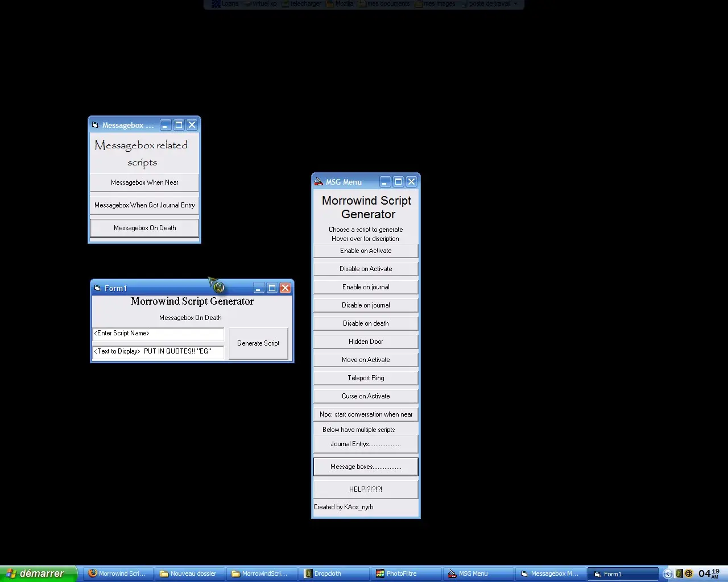Image resolution: width=728 pixels, height=582 pixels.
Task: Choose the Move on Activate script
Action: pyautogui.click(x=366, y=360)
